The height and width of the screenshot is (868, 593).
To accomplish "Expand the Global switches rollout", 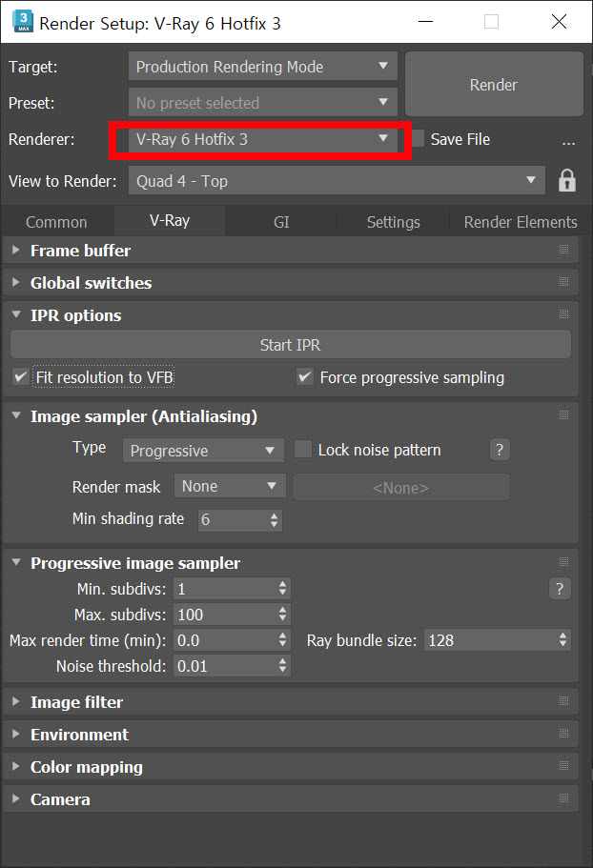I will click(16, 283).
